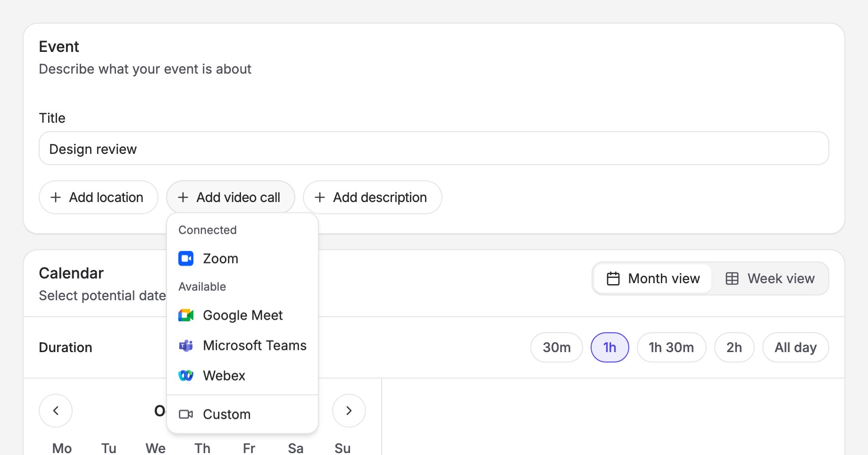
Task: Click the Add location button
Action: tap(99, 197)
